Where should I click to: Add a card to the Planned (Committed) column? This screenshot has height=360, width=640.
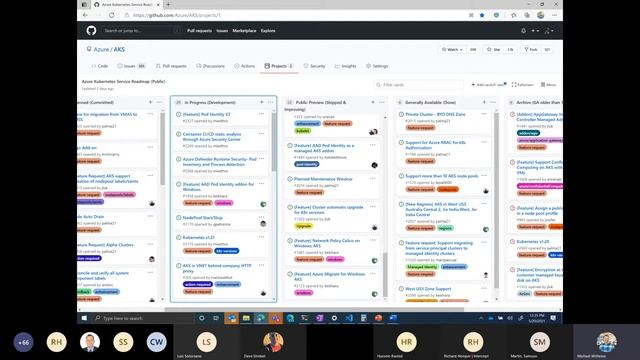(150, 102)
